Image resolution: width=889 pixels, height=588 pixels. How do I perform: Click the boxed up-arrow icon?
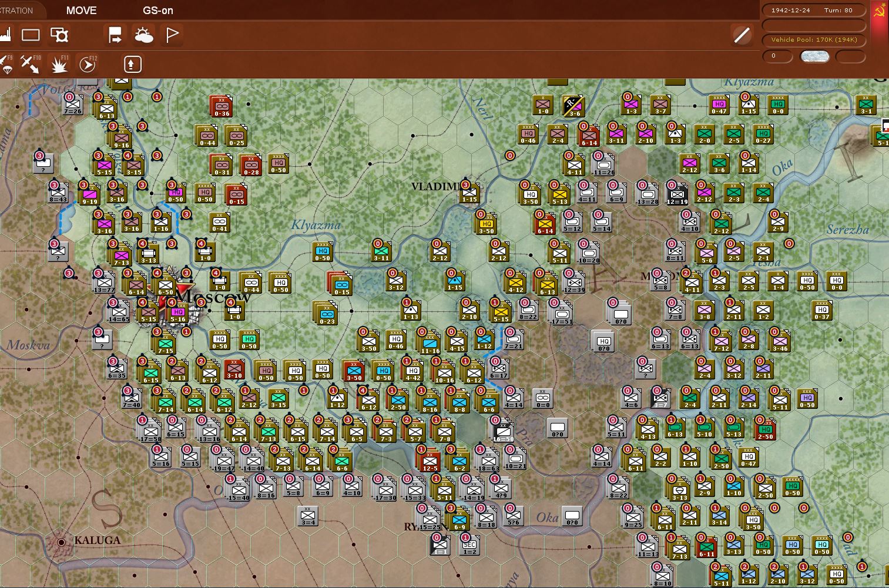(132, 64)
